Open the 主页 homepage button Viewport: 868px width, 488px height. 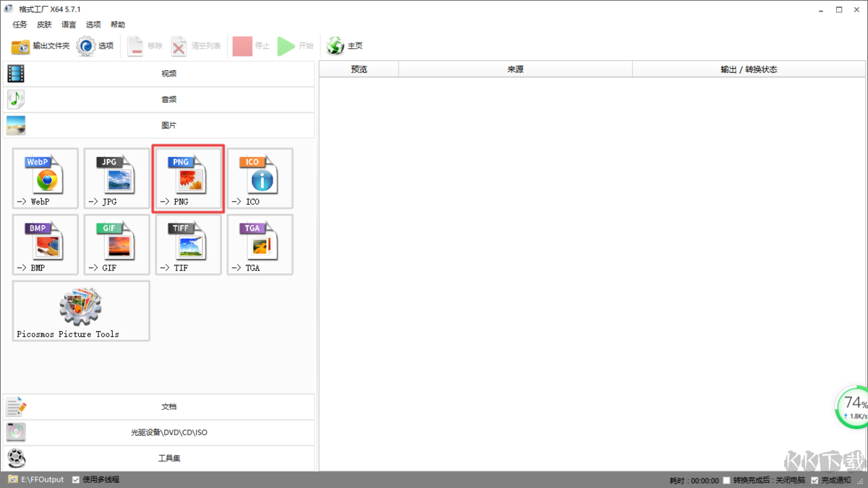[345, 46]
